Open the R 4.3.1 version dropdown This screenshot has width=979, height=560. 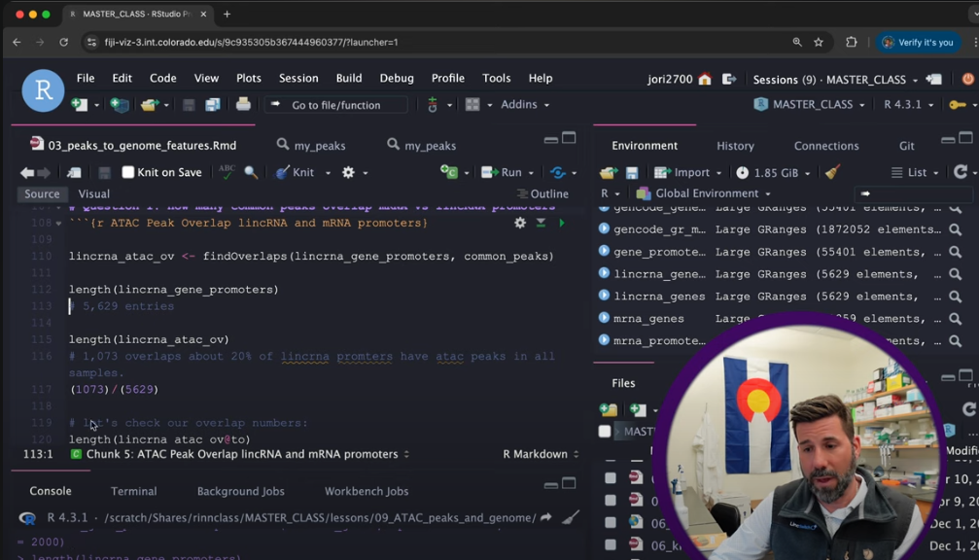(x=908, y=104)
